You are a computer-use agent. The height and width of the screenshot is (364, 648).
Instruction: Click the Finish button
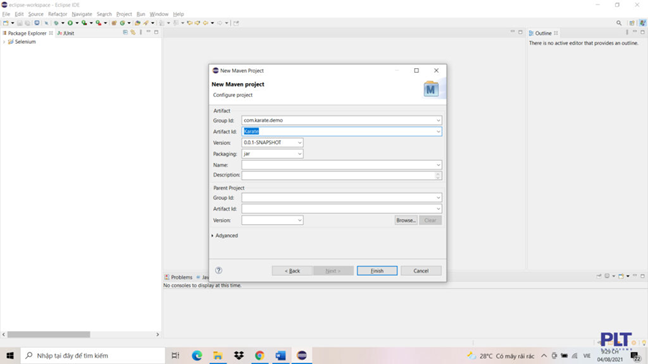point(377,271)
